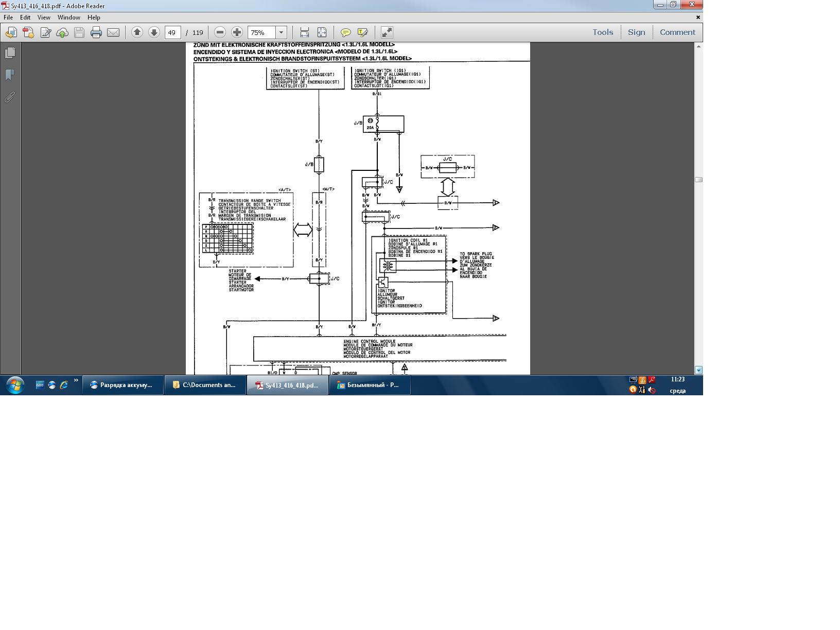
Task: Click the 75% zoom value field
Action: [261, 32]
